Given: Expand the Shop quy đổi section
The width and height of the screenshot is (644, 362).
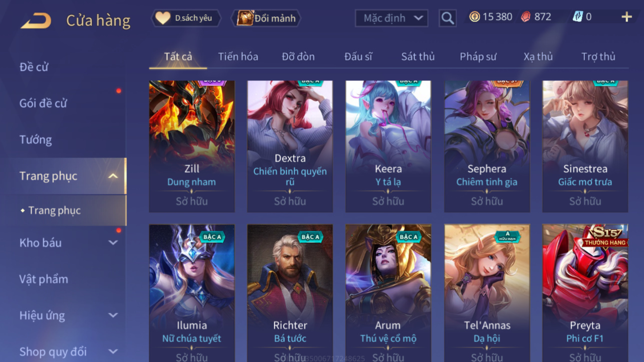Looking at the screenshot, I should (x=113, y=351).
